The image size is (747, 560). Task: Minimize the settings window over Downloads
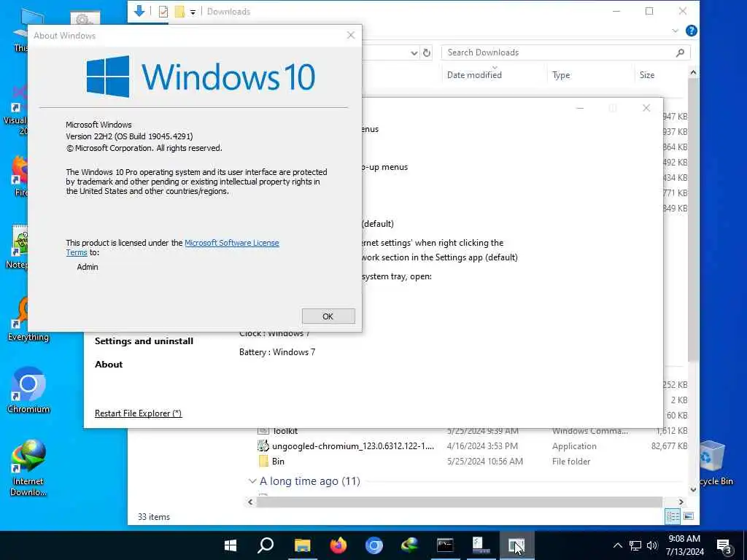(x=580, y=108)
